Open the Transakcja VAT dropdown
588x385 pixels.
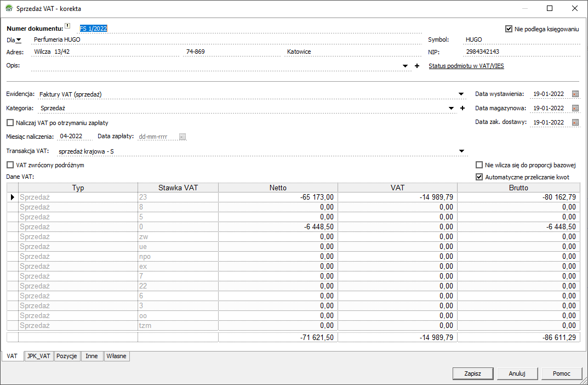[x=461, y=151]
